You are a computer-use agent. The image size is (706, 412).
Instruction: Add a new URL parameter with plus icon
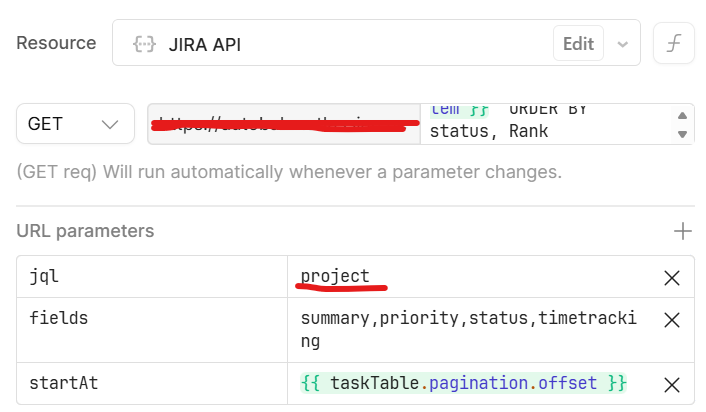coord(682,231)
